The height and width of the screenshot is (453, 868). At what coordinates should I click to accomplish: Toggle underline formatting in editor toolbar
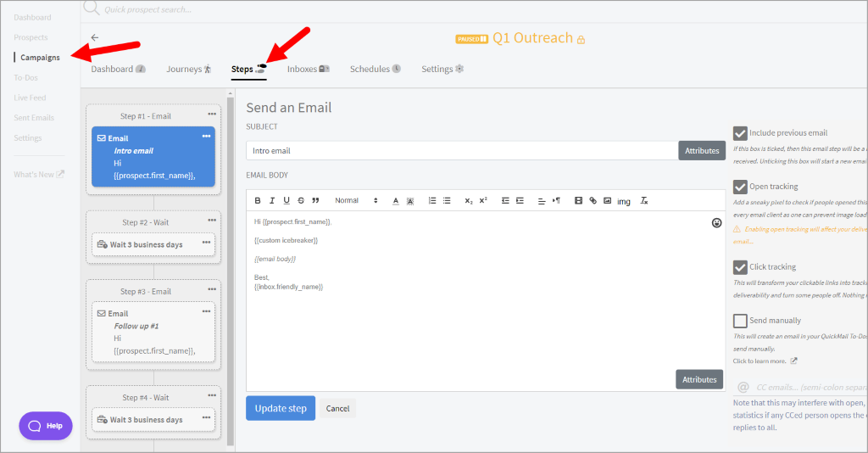[287, 200]
